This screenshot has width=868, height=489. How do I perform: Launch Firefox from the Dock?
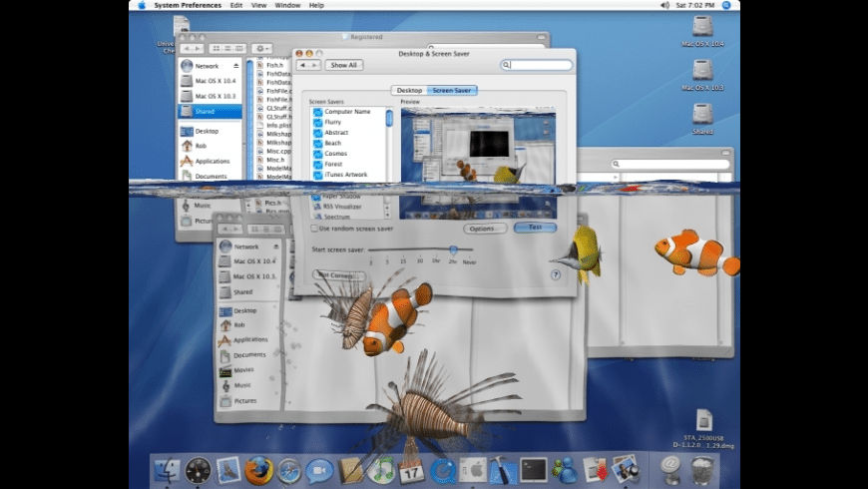[x=258, y=470]
